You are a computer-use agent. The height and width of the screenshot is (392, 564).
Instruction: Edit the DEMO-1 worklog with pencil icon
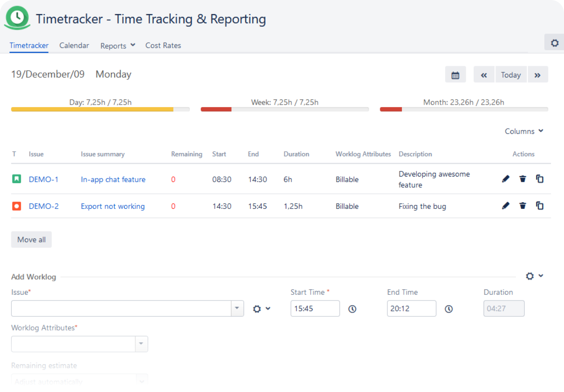[x=506, y=179]
